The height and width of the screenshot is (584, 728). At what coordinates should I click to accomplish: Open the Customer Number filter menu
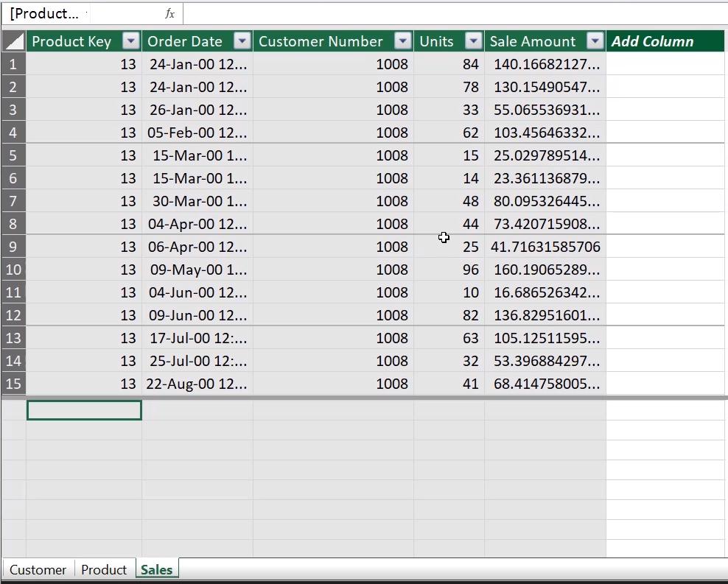tap(402, 41)
